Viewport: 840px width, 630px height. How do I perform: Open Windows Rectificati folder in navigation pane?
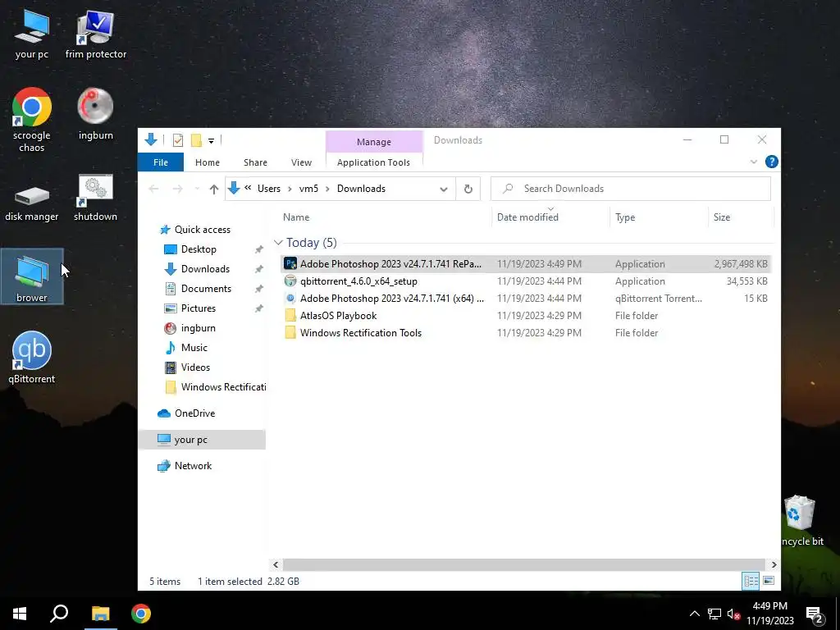click(215, 387)
